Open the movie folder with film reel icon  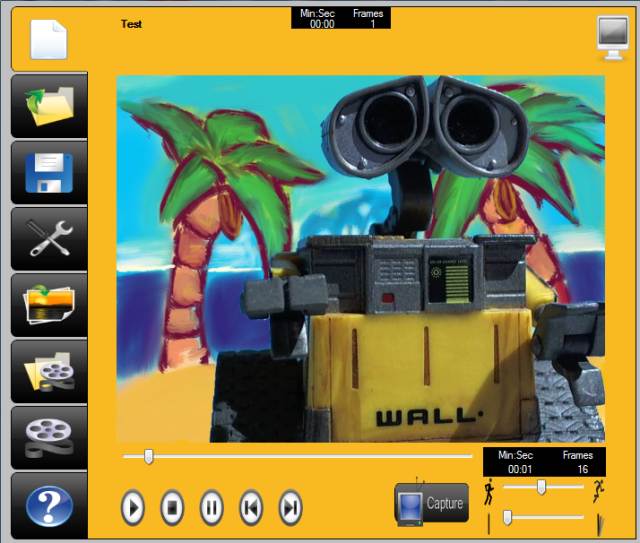[49, 372]
